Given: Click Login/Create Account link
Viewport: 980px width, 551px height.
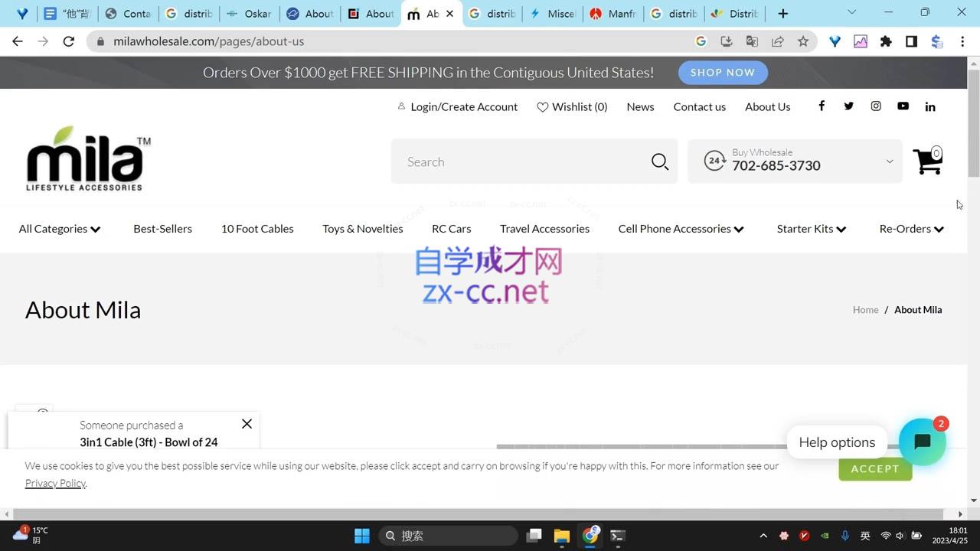Looking at the screenshot, I should [x=457, y=106].
